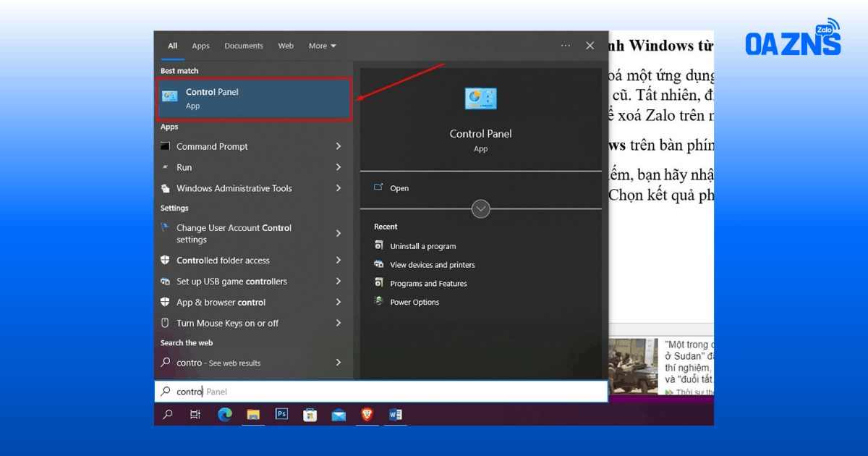Image resolution: width=868 pixels, height=456 pixels.
Task: Expand more actions with the circular down arrow
Action: coord(481,209)
